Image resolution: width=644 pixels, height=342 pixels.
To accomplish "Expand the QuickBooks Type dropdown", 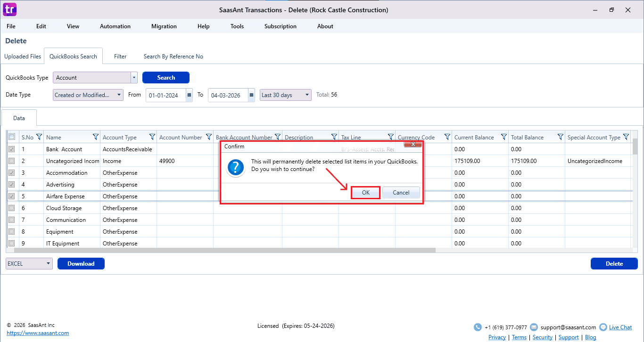I will 134,78.
